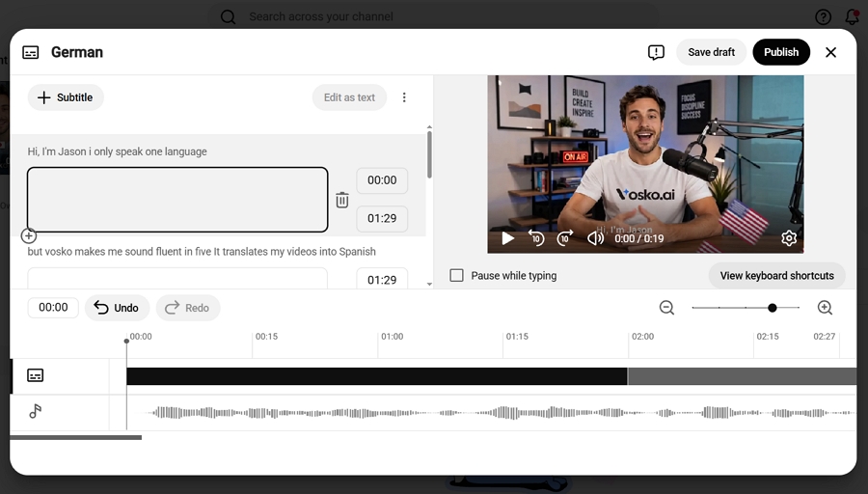Click the help icon in background header
The height and width of the screenshot is (494, 868).
click(824, 16)
